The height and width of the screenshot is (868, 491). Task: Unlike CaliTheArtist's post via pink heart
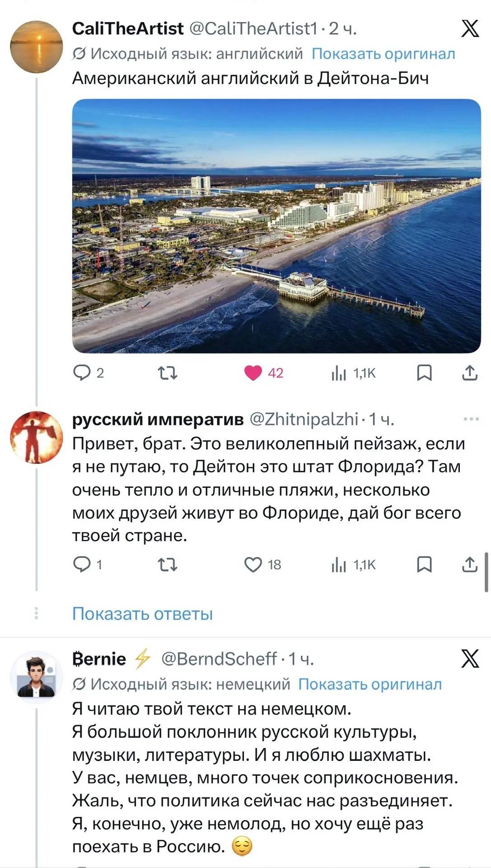pos(253,373)
